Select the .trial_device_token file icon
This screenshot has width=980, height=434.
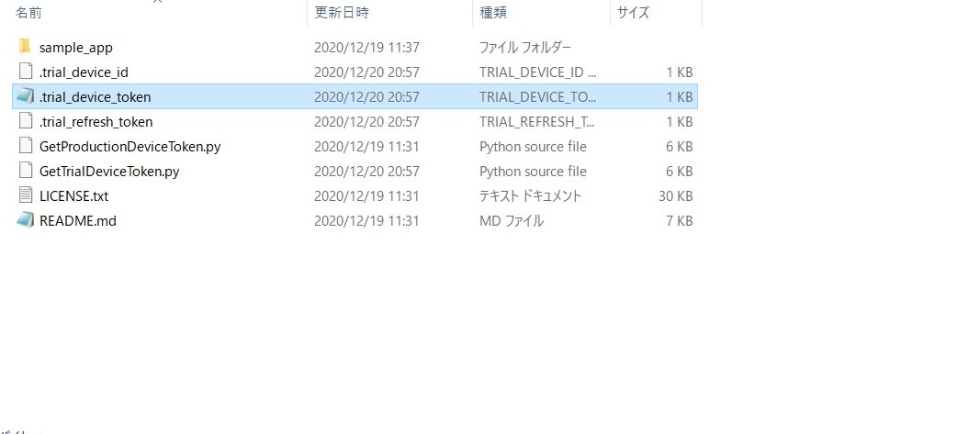(x=25, y=96)
